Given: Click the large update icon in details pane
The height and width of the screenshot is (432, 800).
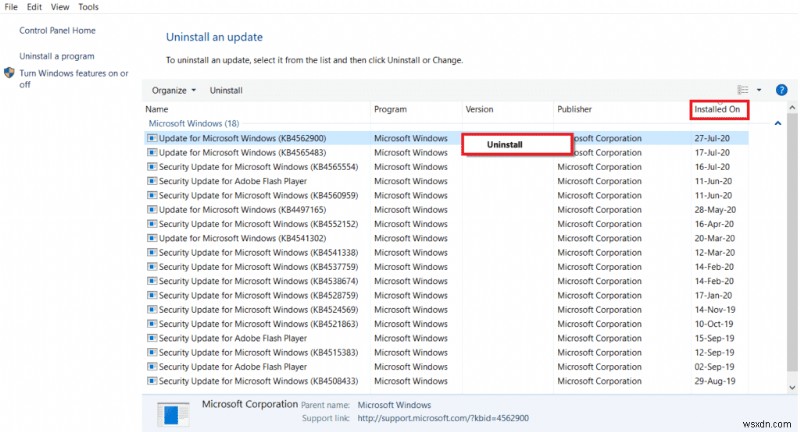Looking at the screenshot, I should coord(173,414).
